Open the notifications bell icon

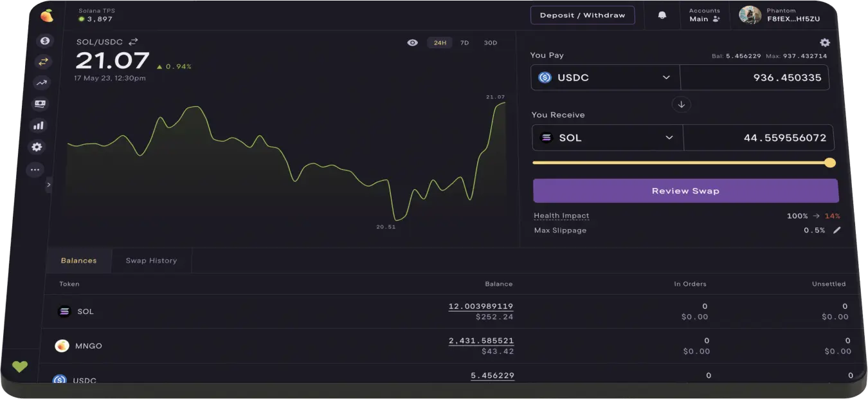point(662,15)
